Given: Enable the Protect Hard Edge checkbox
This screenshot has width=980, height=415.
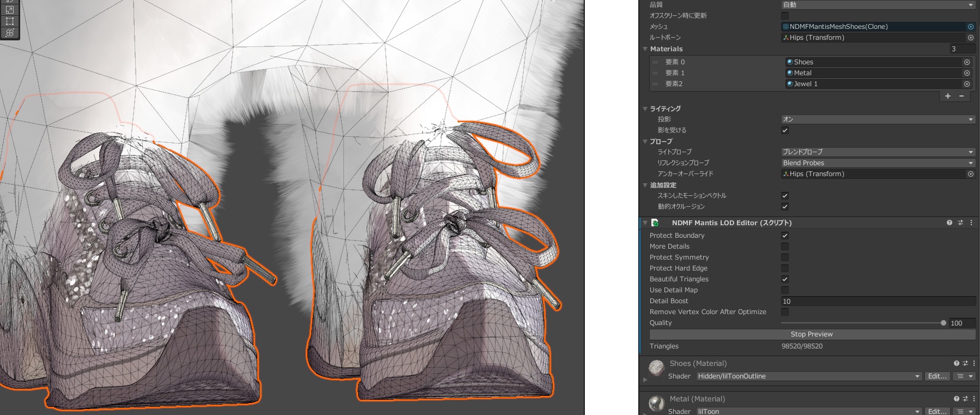Looking at the screenshot, I should (x=785, y=268).
